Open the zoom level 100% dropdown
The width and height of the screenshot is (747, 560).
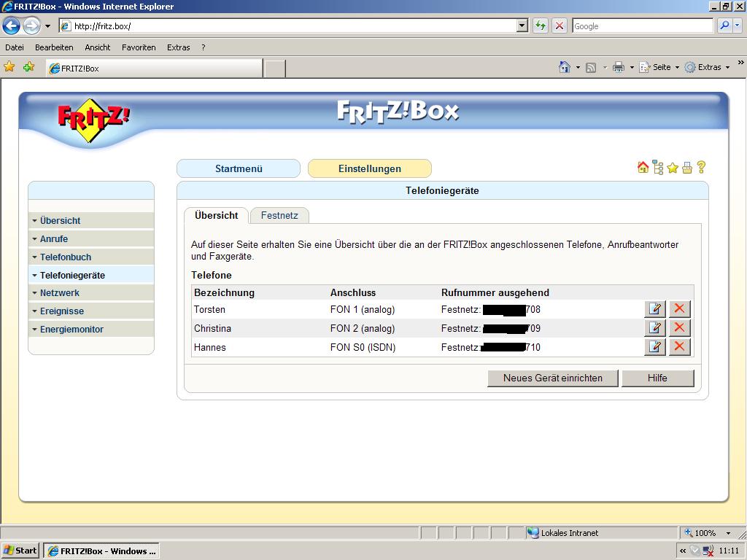click(728, 533)
